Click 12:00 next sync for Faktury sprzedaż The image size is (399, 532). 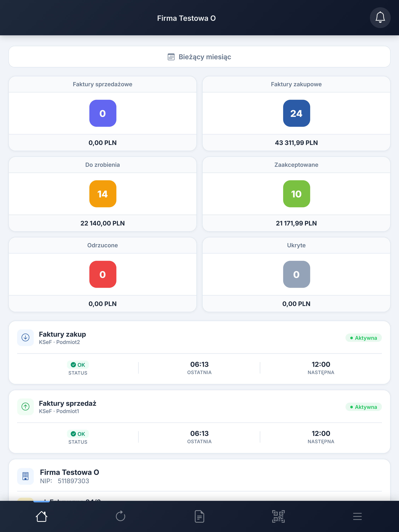coord(321,433)
